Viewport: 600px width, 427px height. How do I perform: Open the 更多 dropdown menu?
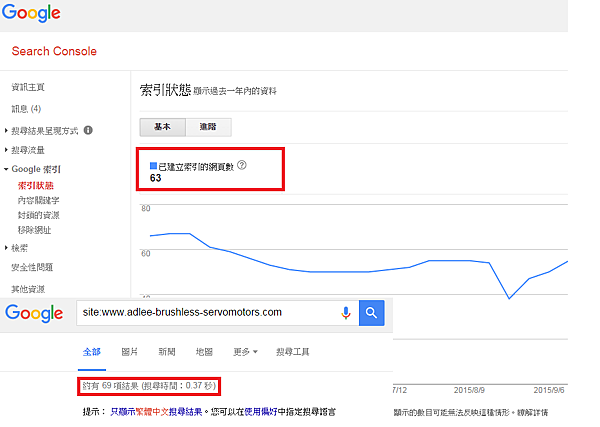click(246, 352)
